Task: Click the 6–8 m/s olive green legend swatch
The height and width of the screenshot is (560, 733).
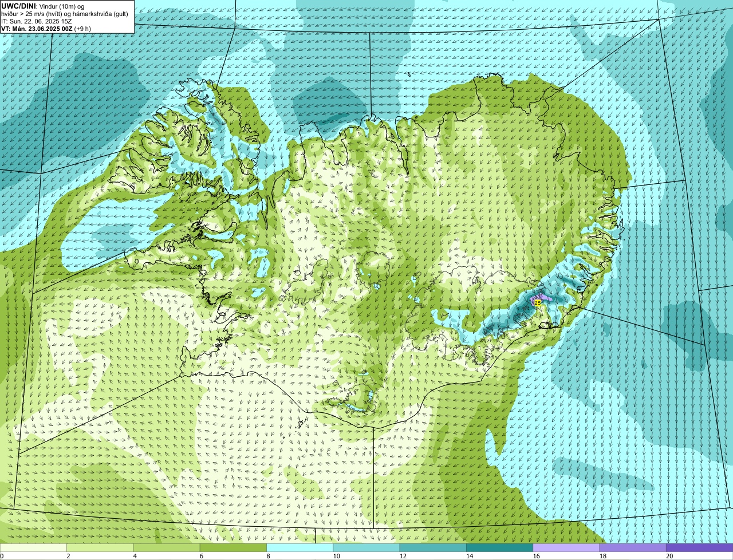Action: coord(233,547)
